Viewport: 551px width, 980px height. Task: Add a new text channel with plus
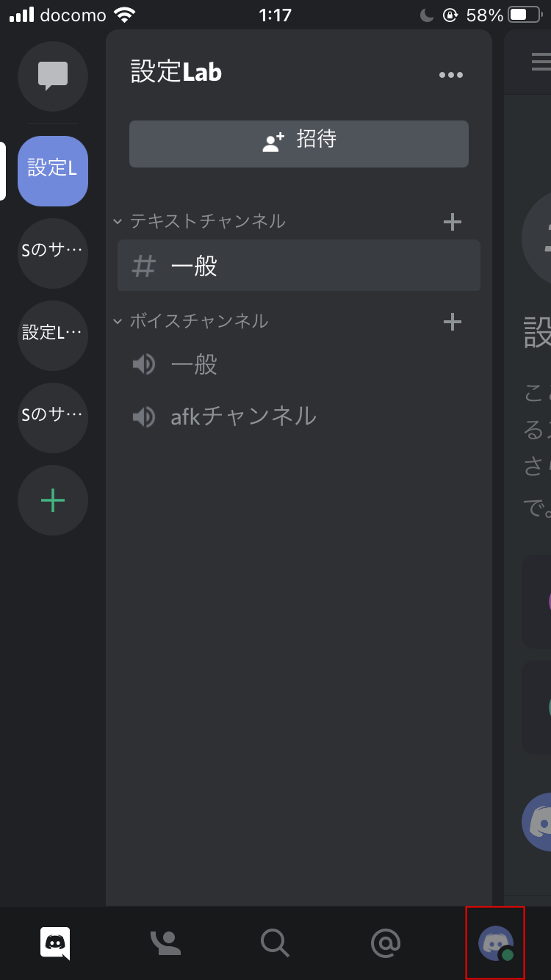453,221
